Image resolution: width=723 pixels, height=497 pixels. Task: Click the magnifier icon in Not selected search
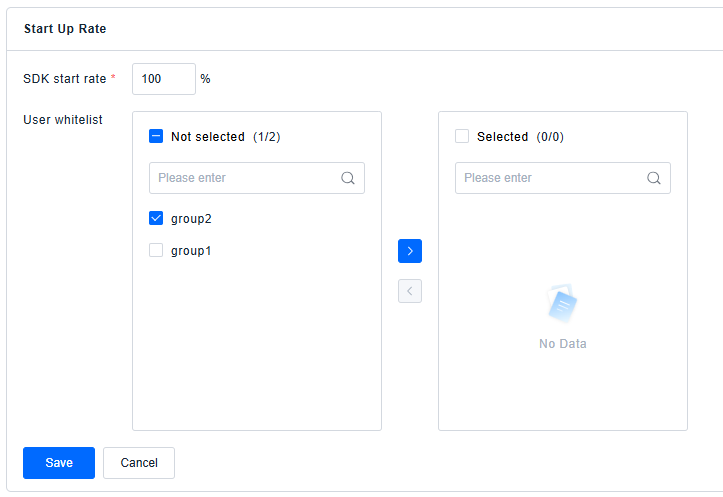click(348, 178)
